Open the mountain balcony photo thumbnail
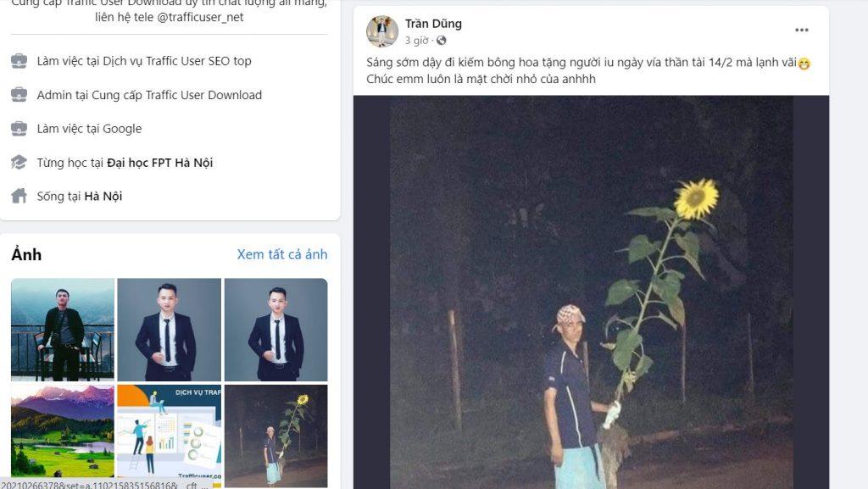Image resolution: width=868 pixels, height=489 pixels. [63, 330]
